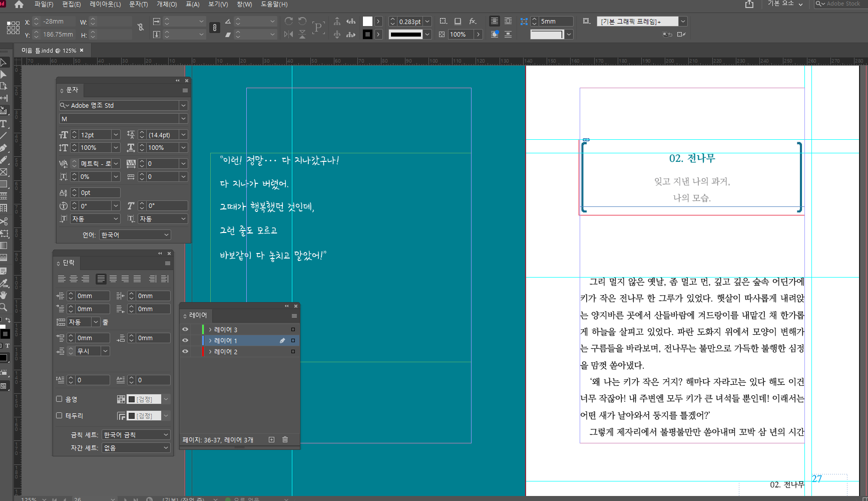Screen dimensions: 868x501
Task: Open the 레이아웃(L) menu
Action: (105, 4)
